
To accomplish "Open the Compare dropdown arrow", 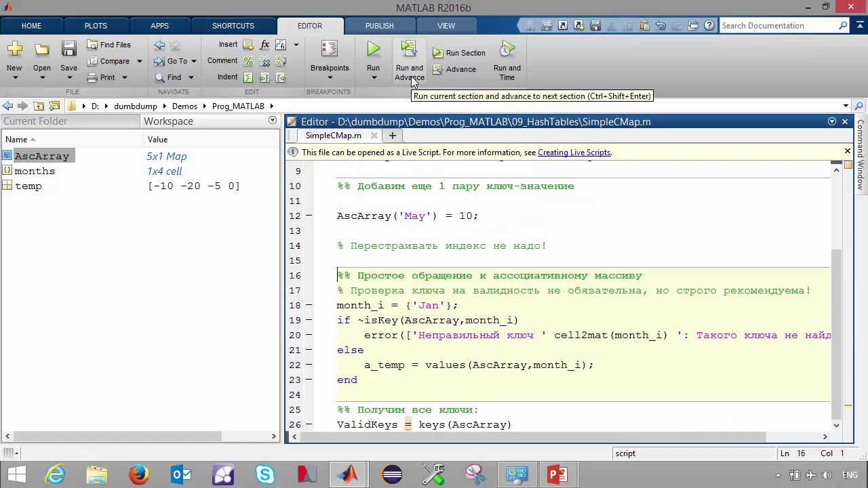I will (x=139, y=61).
